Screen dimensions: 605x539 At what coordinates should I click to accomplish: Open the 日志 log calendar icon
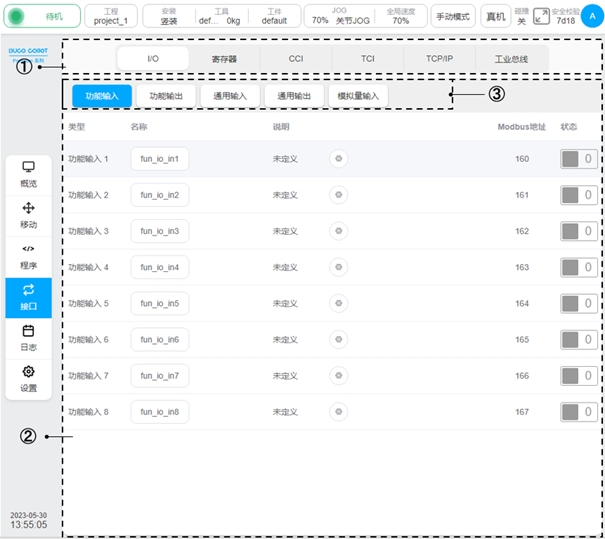(x=28, y=337)
